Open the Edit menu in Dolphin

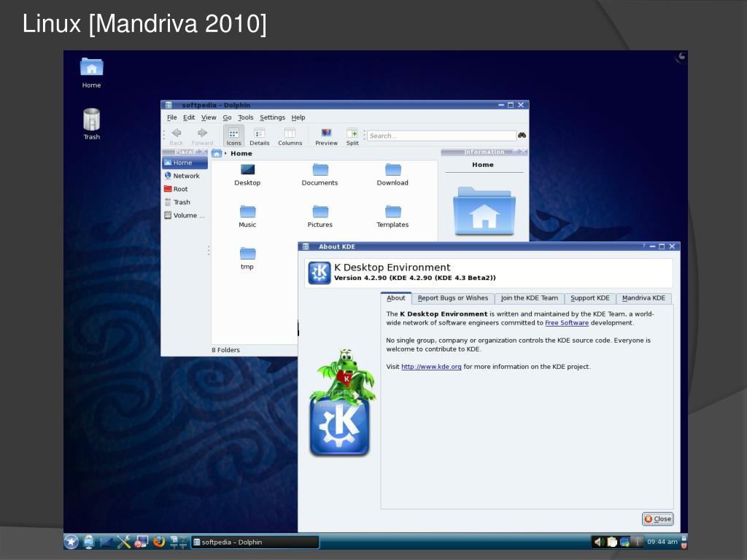click(189, 117)
